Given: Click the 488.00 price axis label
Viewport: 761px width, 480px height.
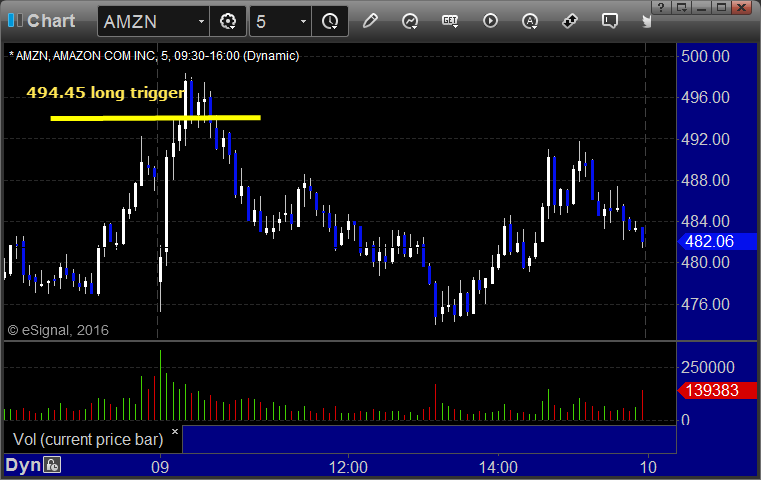Looking at the screenshot, I should 705,181.
